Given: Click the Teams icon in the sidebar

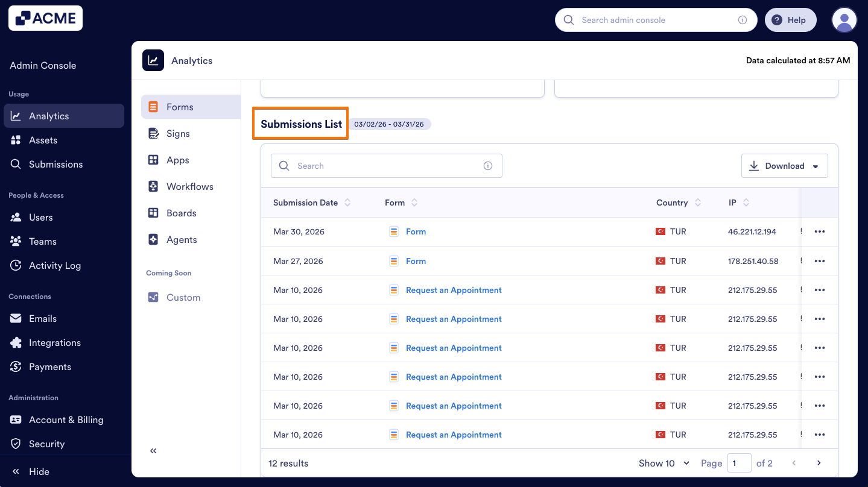Looking at the screenshot, I should click(x=16, y=241).
